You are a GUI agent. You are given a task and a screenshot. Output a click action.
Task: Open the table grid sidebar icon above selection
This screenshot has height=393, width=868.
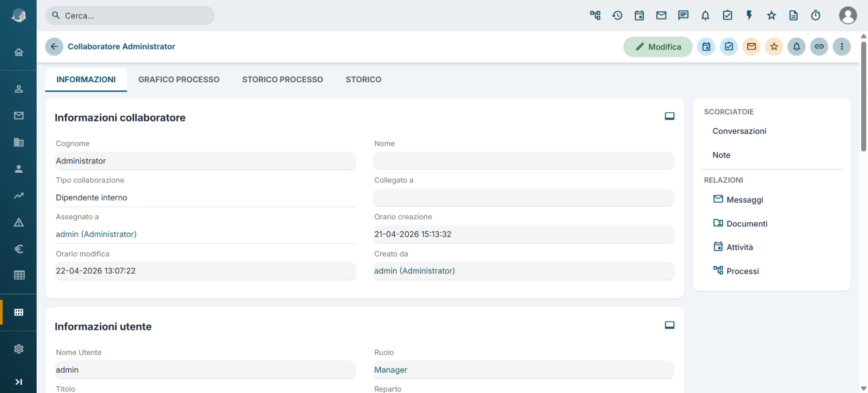pos(19,276)
